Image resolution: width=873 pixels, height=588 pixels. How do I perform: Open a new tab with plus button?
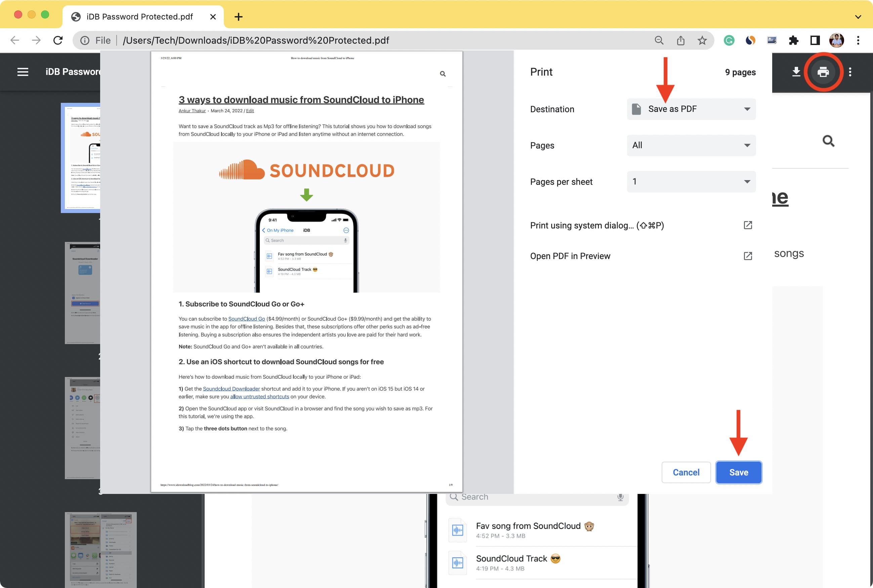pos(238,17)
